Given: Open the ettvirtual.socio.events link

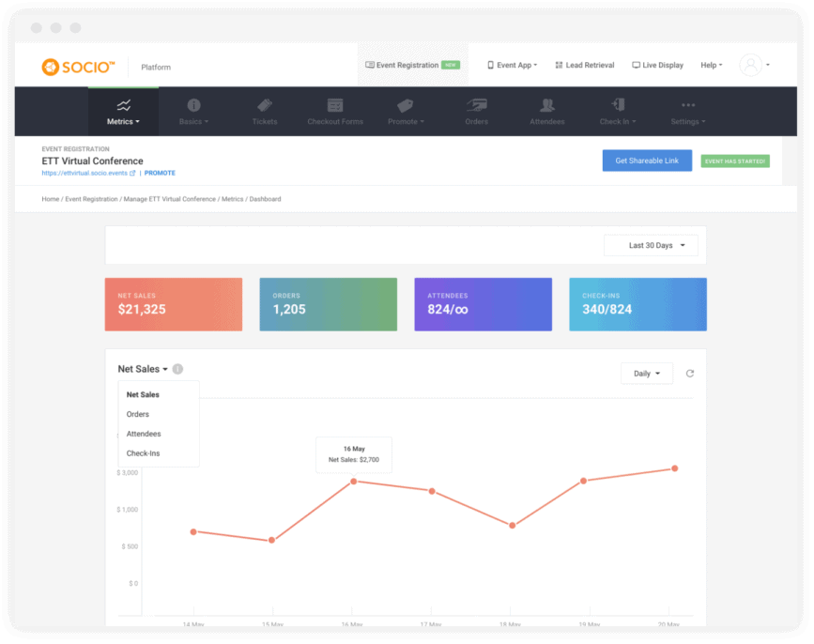Looking at the screenshot, I should (84, 174).
